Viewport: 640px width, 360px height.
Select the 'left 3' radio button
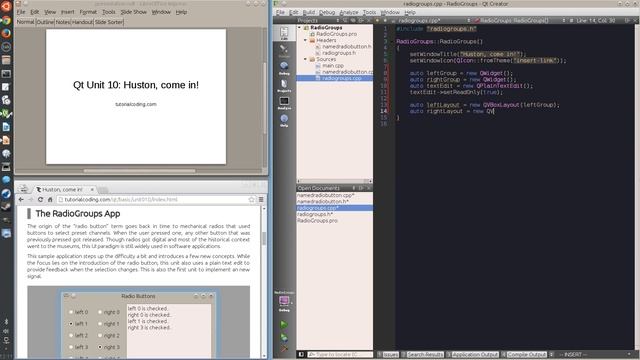(x=71, y=347)
